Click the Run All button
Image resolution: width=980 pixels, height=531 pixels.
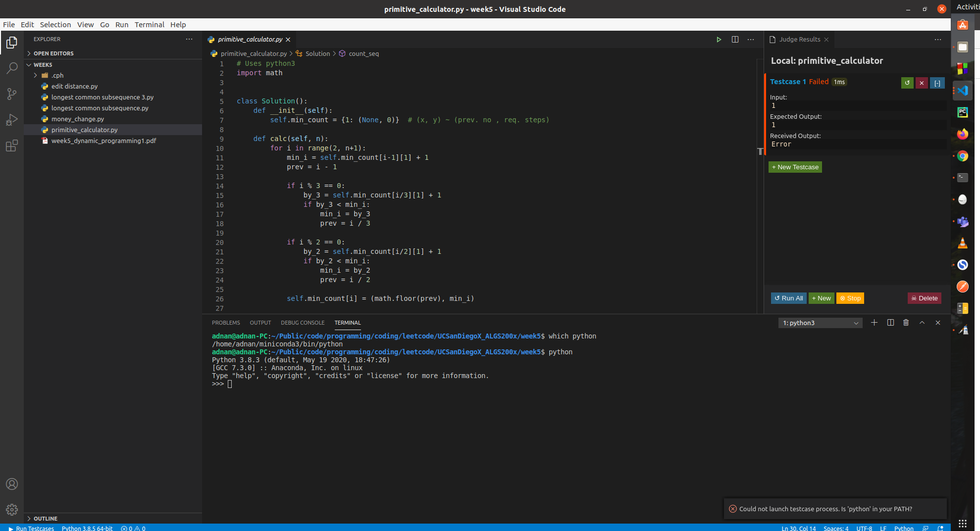[788, 298]
